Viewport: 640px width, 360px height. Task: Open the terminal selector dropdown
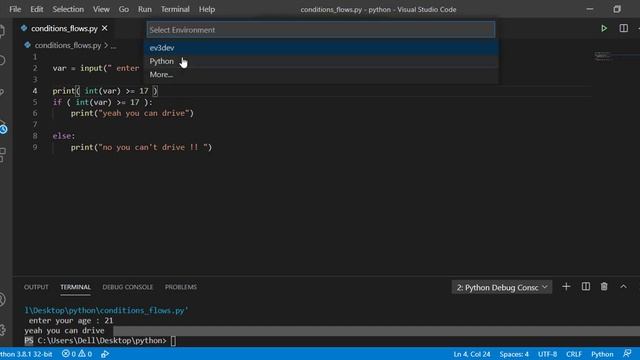pos(502,287)
